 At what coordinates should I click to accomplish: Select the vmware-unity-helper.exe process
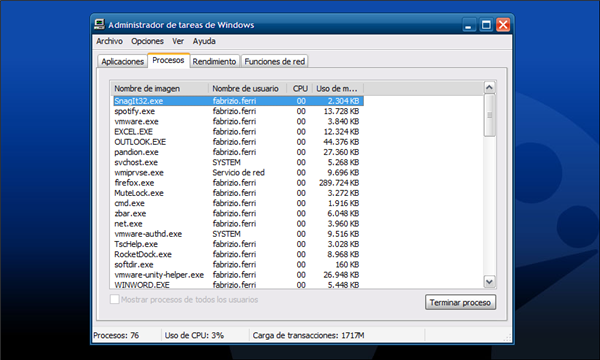coord(238,275)
